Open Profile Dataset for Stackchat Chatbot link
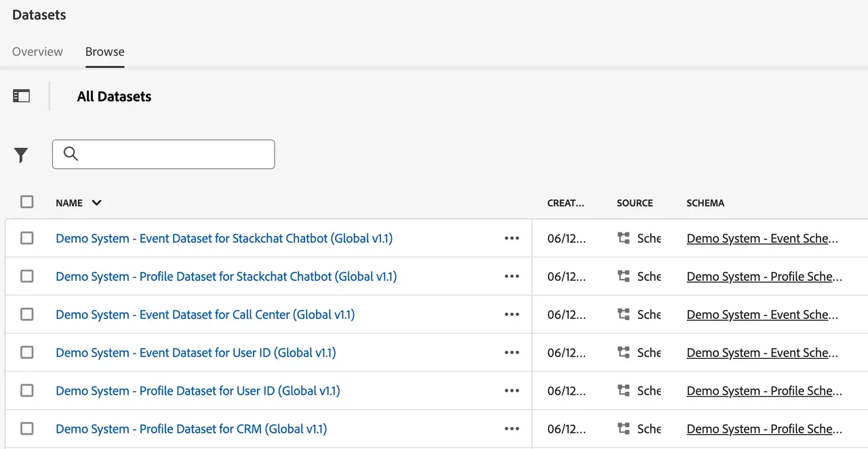868x449 pixels. point(226,277)
